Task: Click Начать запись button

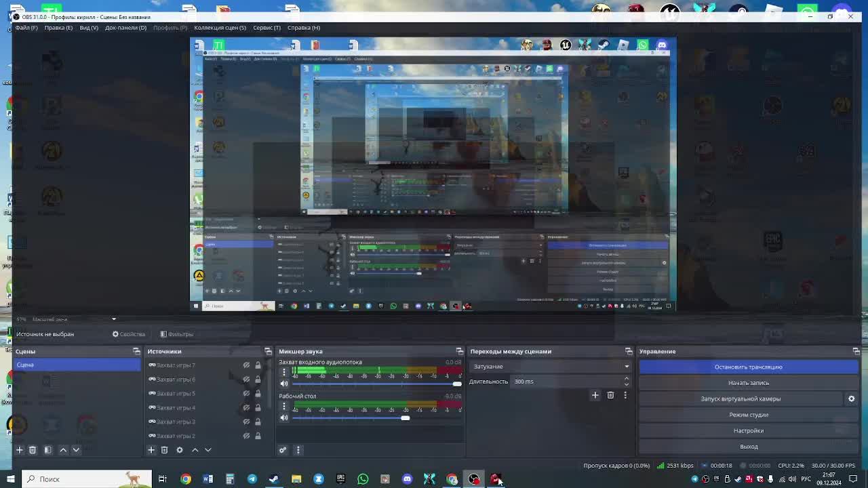Action: pyautogui.click(x=748, y=383)
